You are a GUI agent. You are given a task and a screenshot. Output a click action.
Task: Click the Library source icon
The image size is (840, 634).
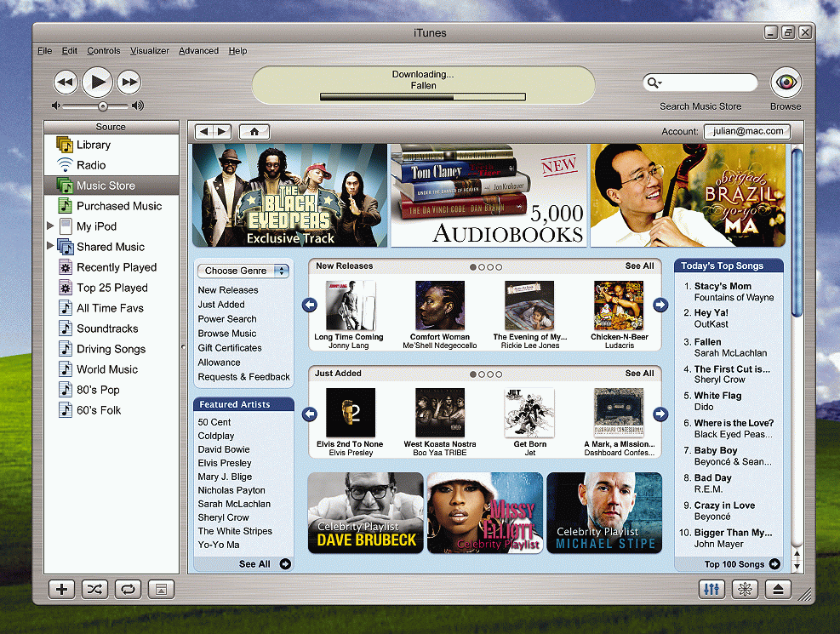pyautogui.click(x=65, y=145)
